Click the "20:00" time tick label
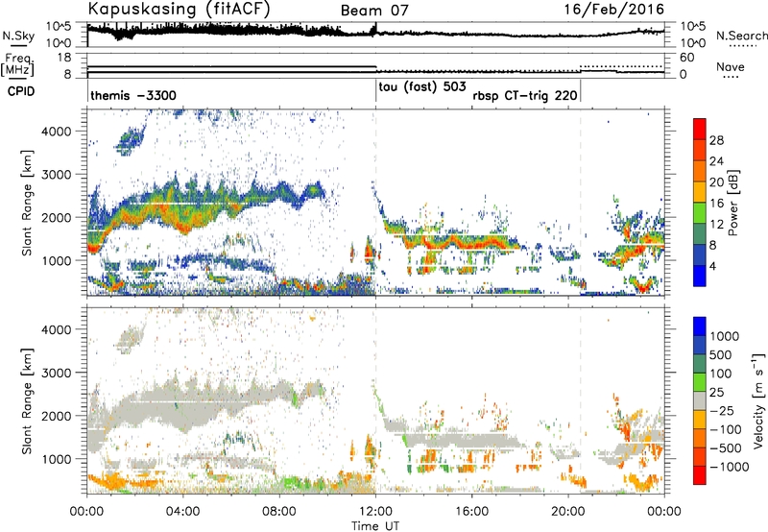The image size is (768, 532). click(x=568, y=512)
